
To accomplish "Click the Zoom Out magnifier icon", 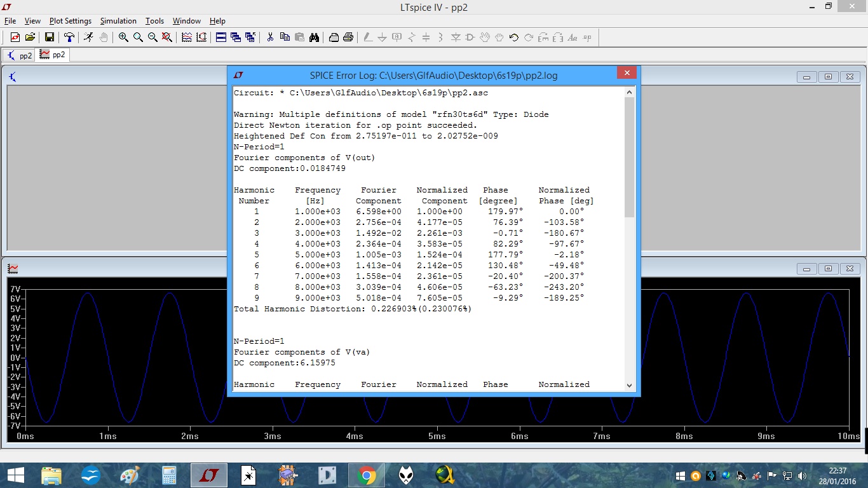I will tap(153, 37).
